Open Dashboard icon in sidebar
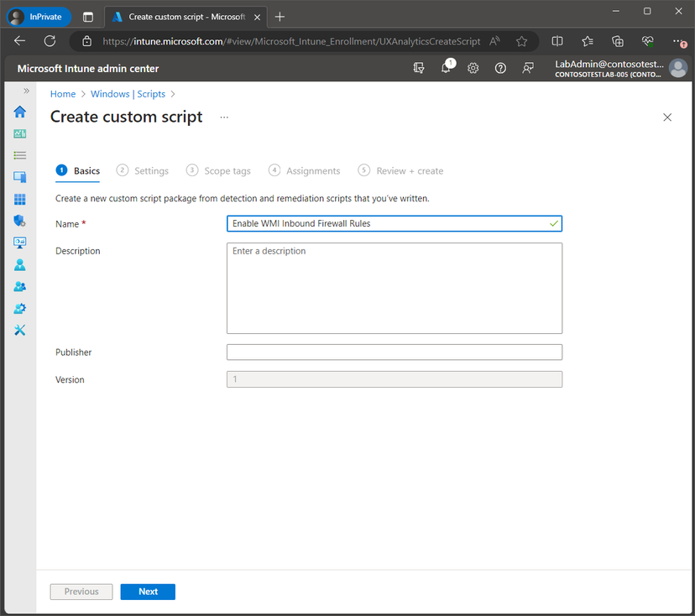This screenshot has width=695, height=616. click(x=19, y=133)
